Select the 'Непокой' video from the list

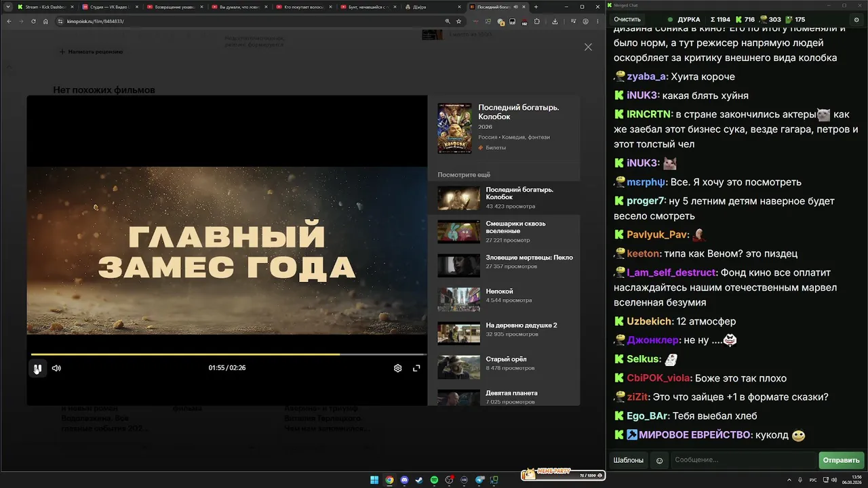coord(504,299)
